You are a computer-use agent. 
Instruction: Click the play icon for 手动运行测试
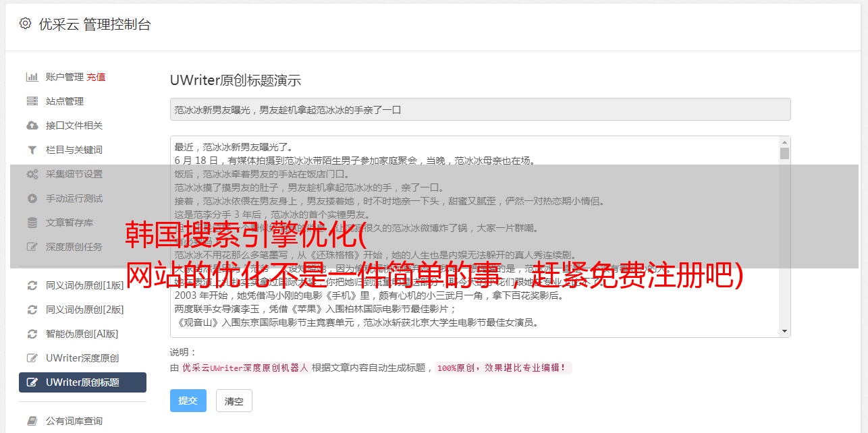coord(32,198)
